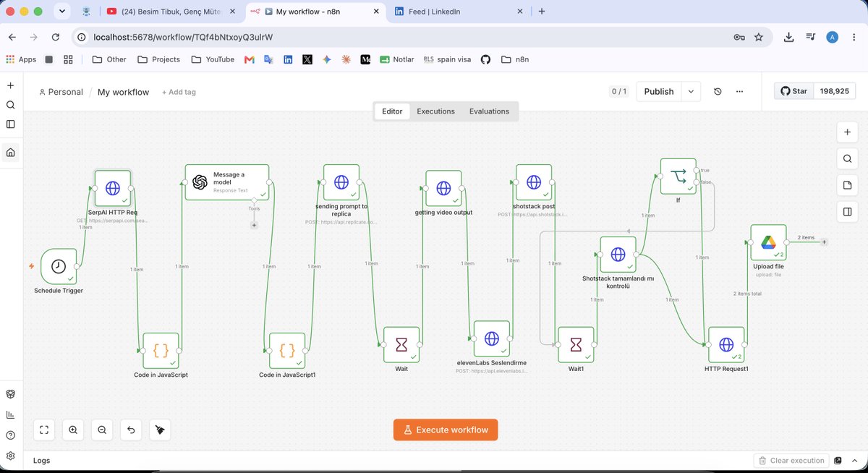Create new item in left sidebar
868x473 pixels.
pyautogui.click(x=11, y=85)
